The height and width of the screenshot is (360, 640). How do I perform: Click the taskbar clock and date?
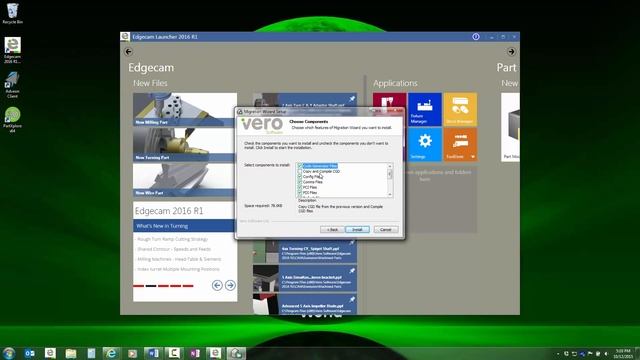[x=623, y=353]
